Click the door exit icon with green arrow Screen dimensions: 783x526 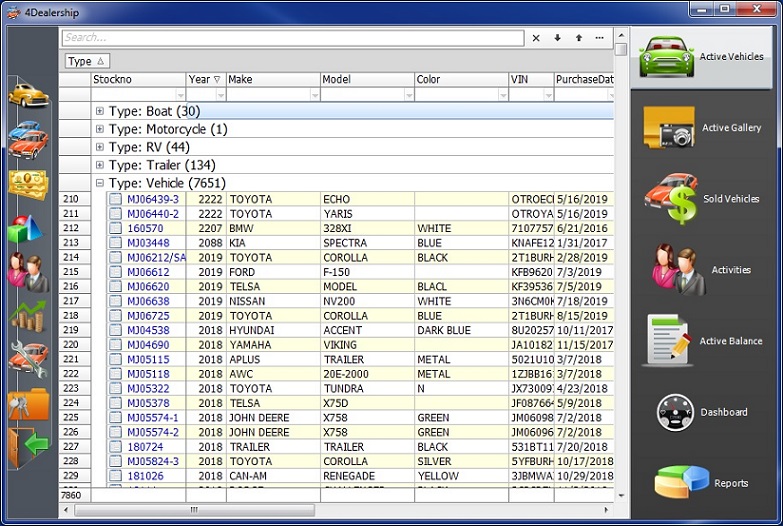(28, 445)
